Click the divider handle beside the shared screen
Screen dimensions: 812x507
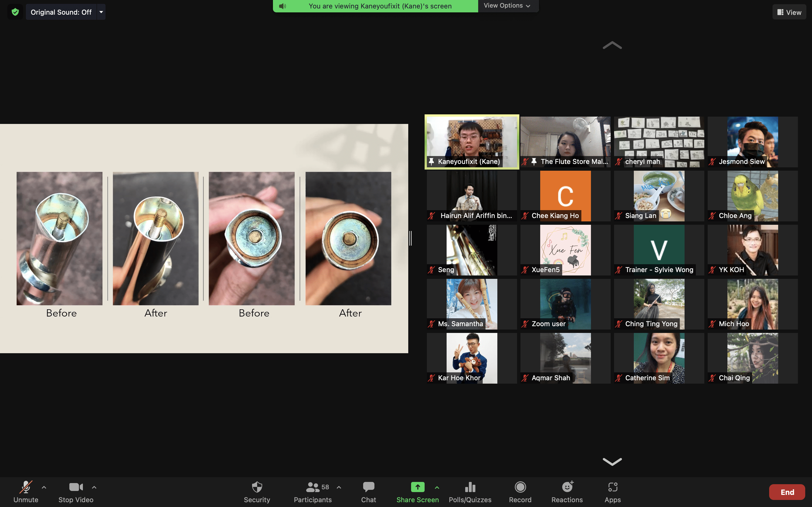click(410, 238)
